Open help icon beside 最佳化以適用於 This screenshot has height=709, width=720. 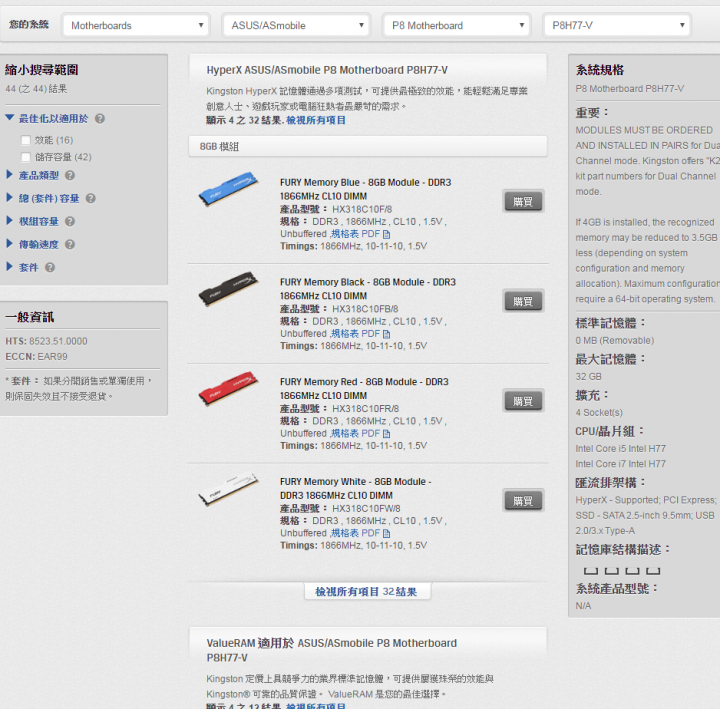100,119
